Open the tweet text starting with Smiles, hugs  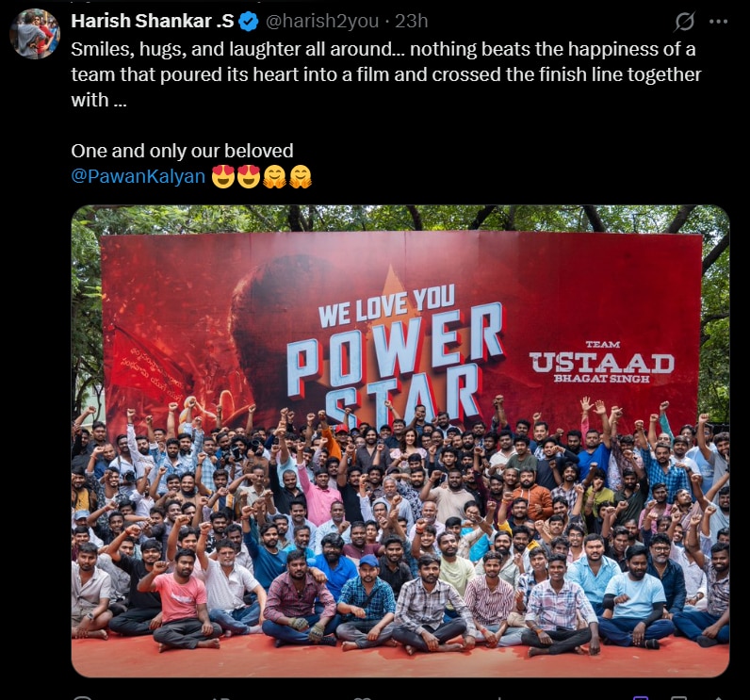pyautogui.click(x=386, y=74)
